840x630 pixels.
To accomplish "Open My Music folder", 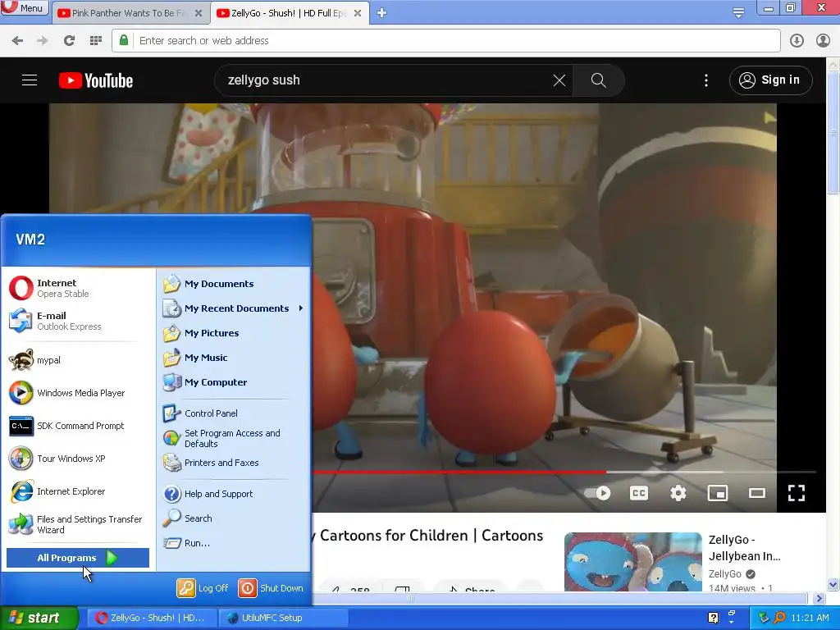I will click(x=234, y=358).
